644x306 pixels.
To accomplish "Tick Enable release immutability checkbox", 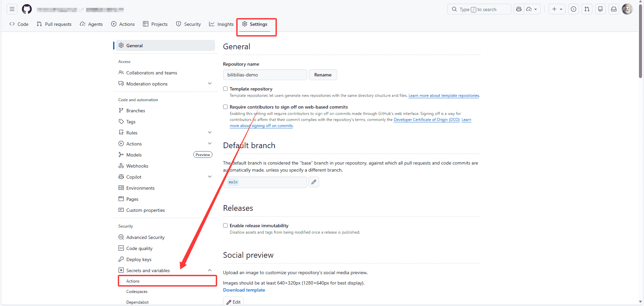I will click(x=226, y=226).
